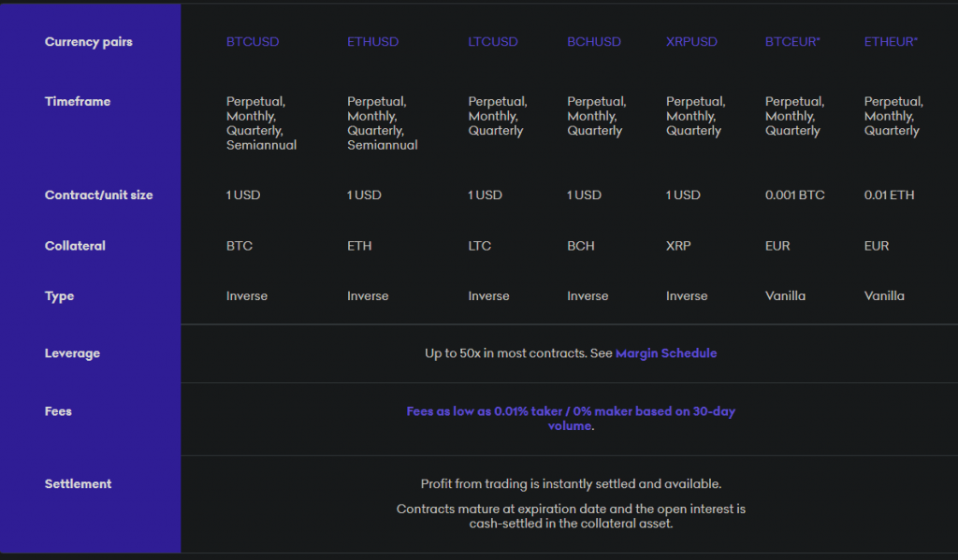Select the Contract/unit size row label
958x560 pixels.
pyautogui.click(x=98, y=195)
